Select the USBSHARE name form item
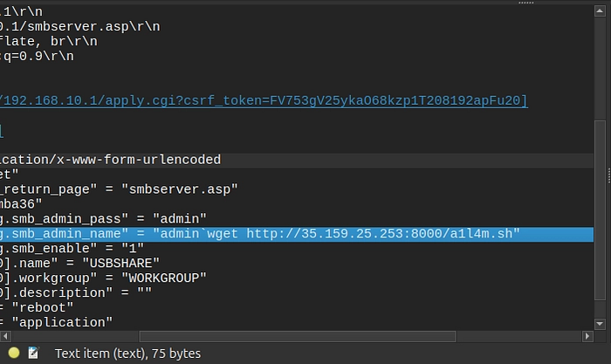This screenshot has width=611, height=364. pos(80,264)
